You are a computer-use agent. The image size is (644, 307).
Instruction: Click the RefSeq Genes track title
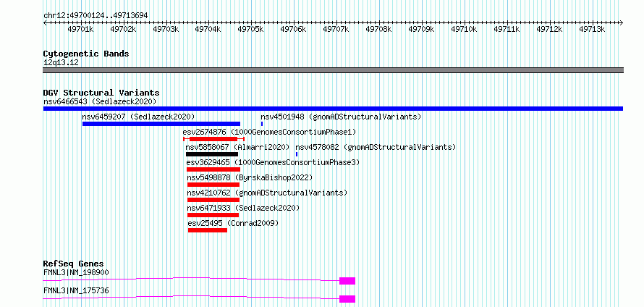point(73,264)
